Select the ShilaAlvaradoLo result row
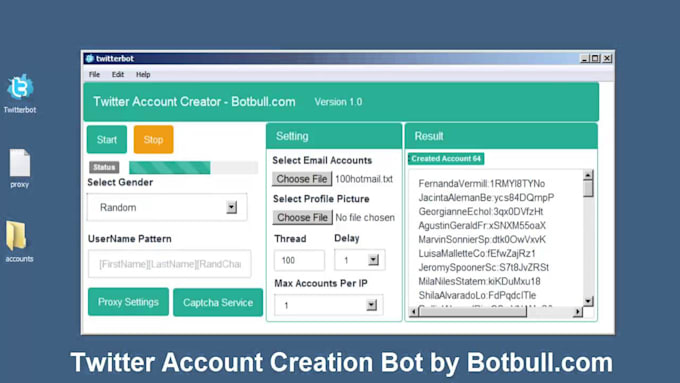The image size is (680, 383). [x=477, y=295]
